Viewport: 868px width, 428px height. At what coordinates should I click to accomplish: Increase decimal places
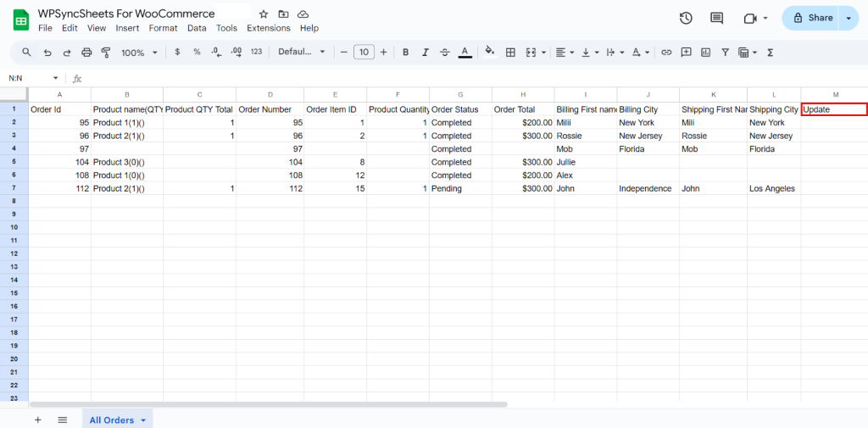point(236,52)
